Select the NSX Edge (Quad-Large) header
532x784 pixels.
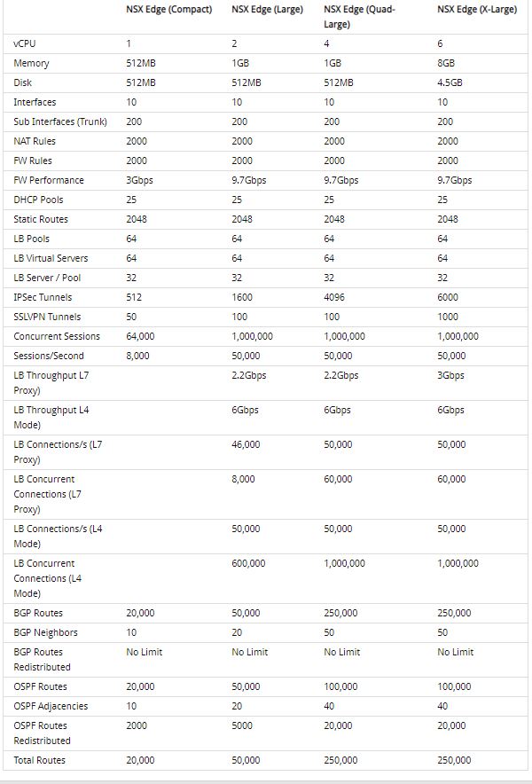point(359,17)
